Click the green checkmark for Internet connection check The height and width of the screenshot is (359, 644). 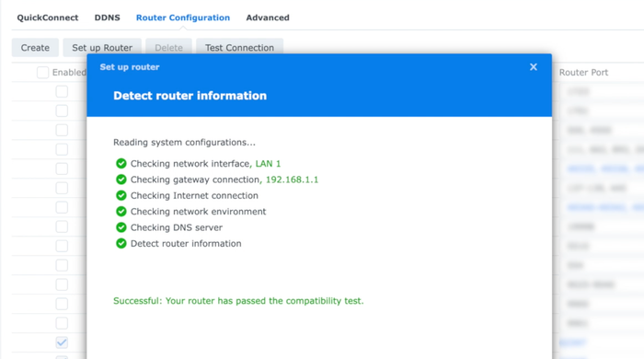(x=121, y=195)
